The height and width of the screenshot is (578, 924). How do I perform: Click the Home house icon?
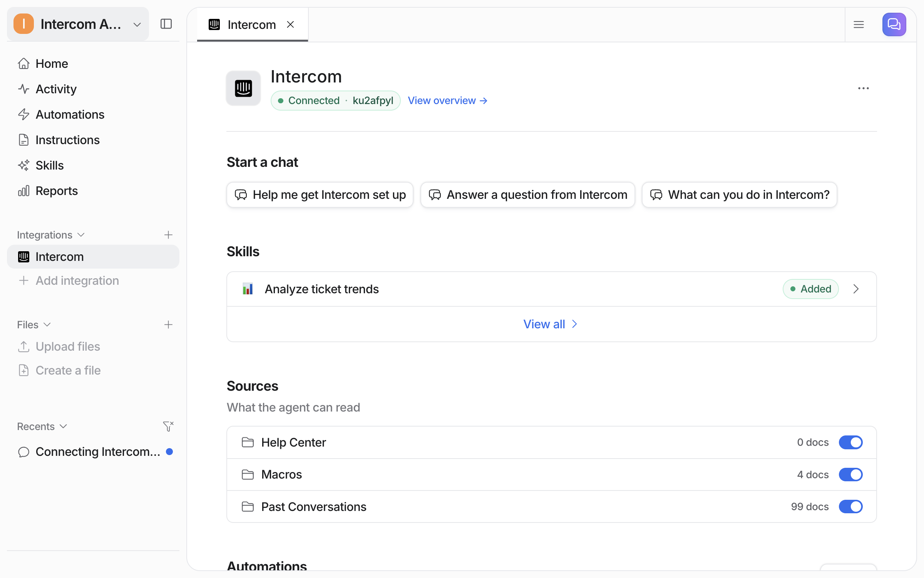point(24,64)
